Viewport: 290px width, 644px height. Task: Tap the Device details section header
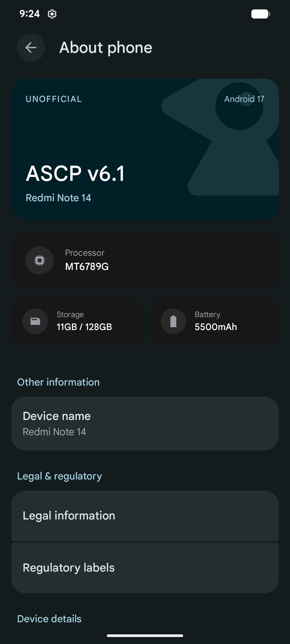(x=49, y=619)
